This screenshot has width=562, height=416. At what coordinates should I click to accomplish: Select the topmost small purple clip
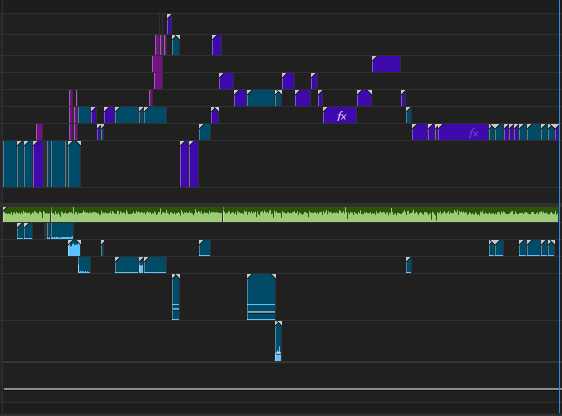(169, 24)
